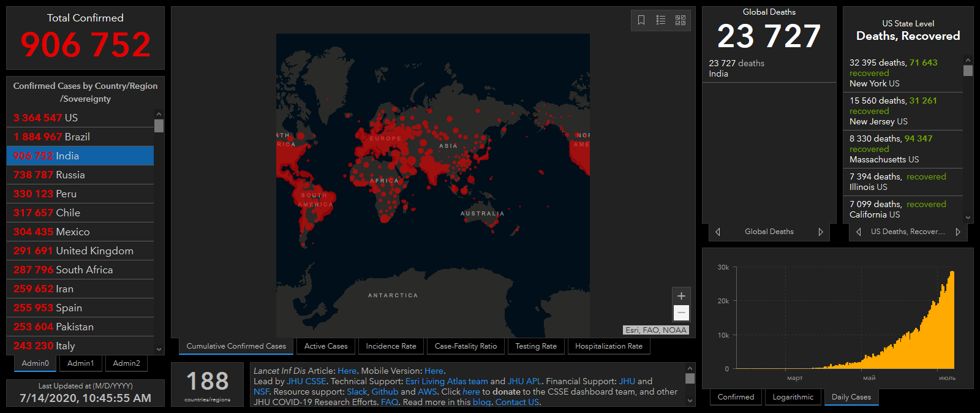
Task: Open the JHU CSSE link
Action: (x=306, y=381)
